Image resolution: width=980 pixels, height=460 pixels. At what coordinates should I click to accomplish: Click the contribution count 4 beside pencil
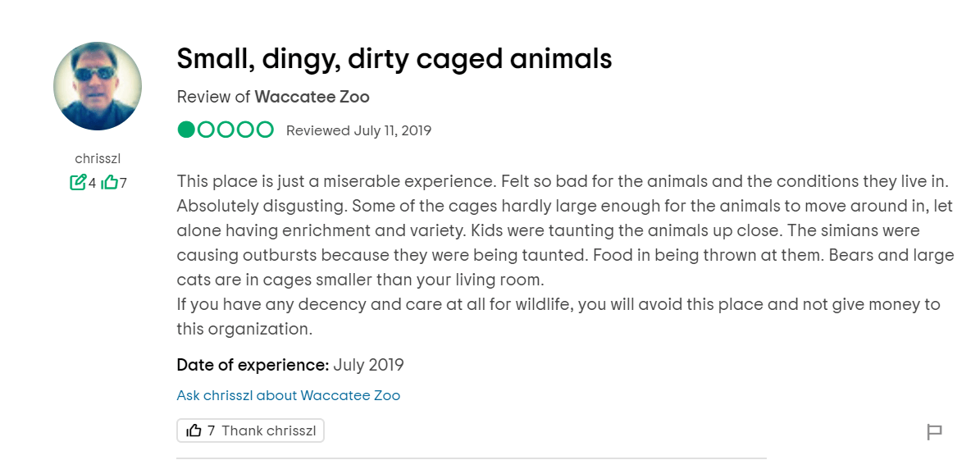tap(92, 183)
